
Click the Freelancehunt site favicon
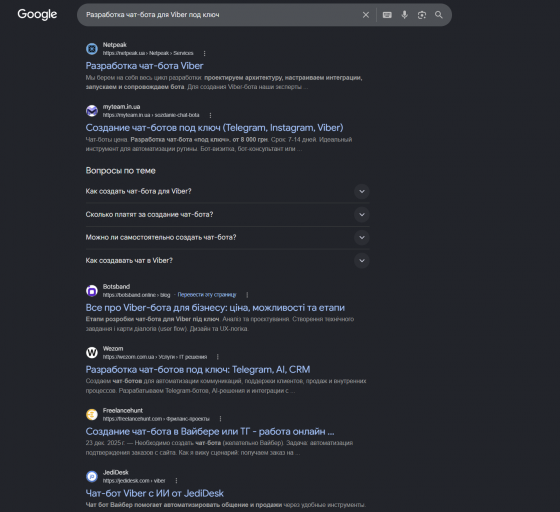click(92, 415)
